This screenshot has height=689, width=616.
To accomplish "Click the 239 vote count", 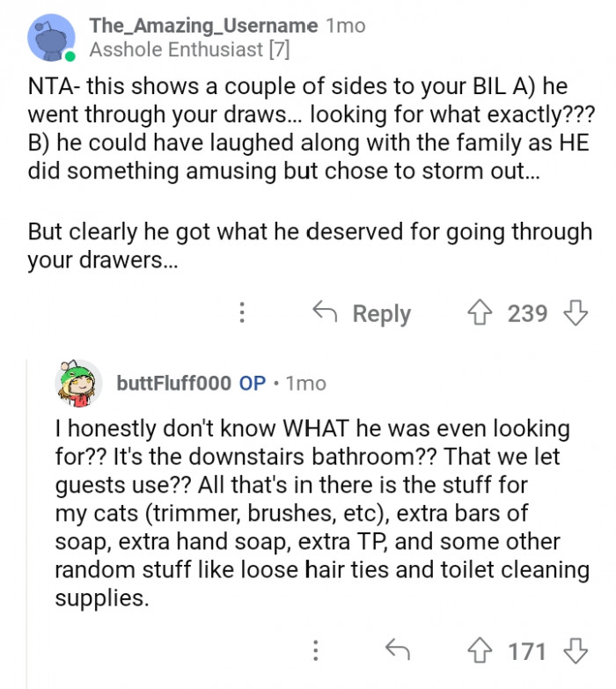I will tap(527, 313).
